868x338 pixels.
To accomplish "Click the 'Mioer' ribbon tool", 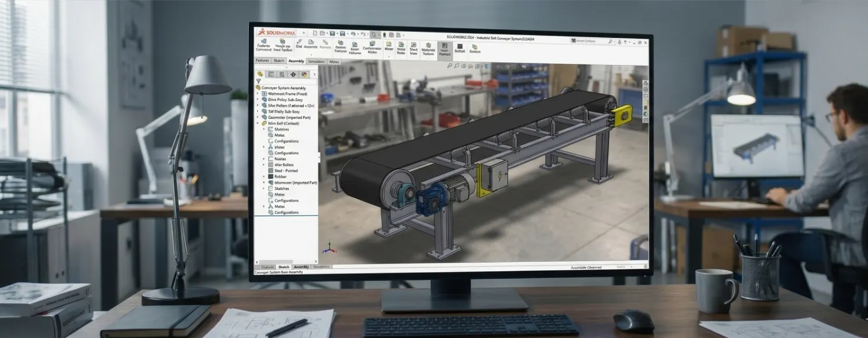I will point(389,46).
